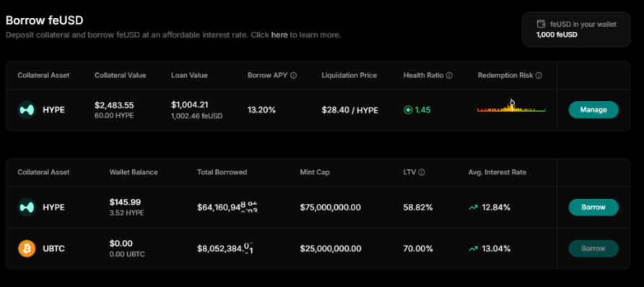Select the UBTC collateral row
644x287 pixels.
coord(318,249)
